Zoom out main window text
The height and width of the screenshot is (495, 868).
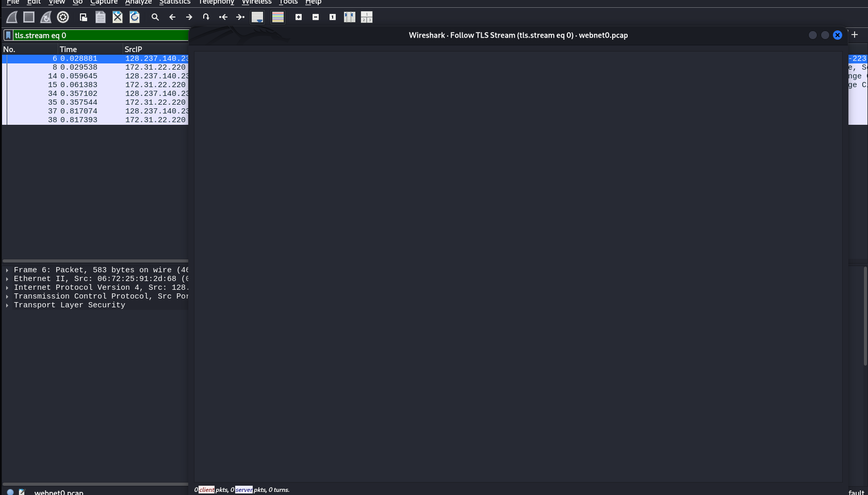pyautogui.click(x=316, y=17)
